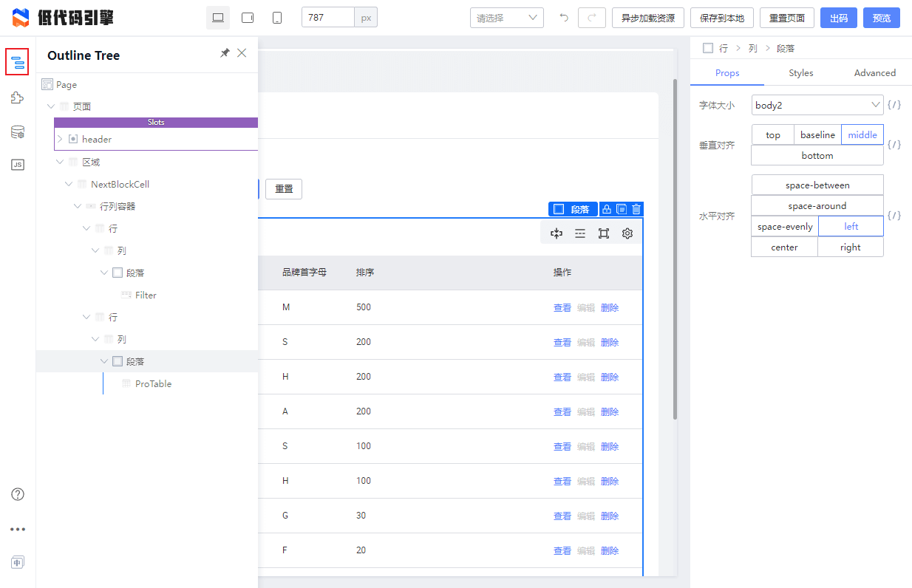The width and height of the screenshot is (912, 588).
Task: Click the 预览 preview button
Action: [882, 18]
